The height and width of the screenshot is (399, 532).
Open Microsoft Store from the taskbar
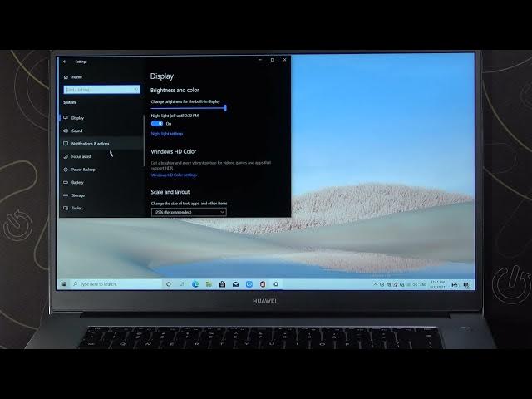point(222,284)
